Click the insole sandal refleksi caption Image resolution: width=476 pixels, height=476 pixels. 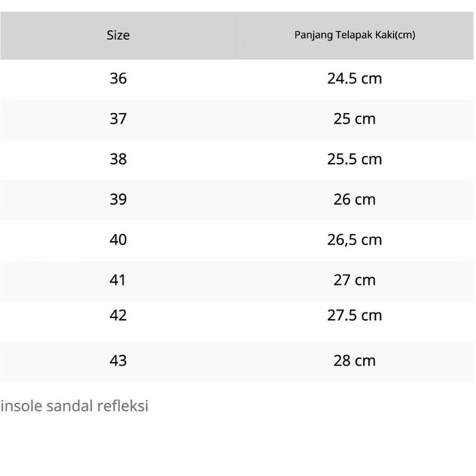[75, 406]
